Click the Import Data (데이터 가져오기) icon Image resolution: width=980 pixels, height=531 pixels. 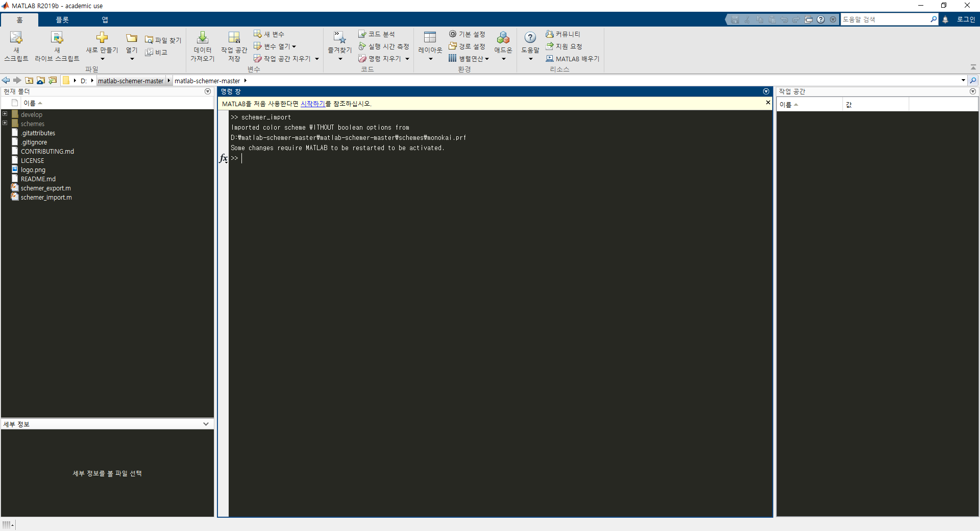[203, 37]
